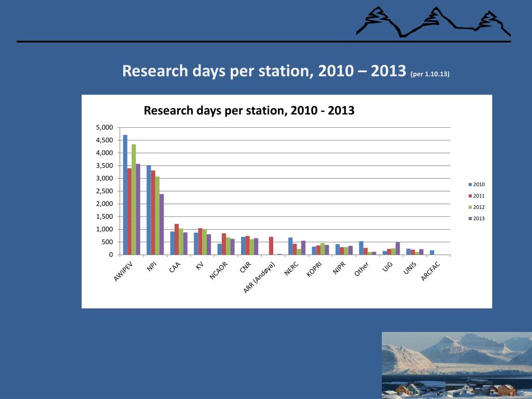Select the AWIPEV 2011 red bar
The image size is (532, 399).
129,211
